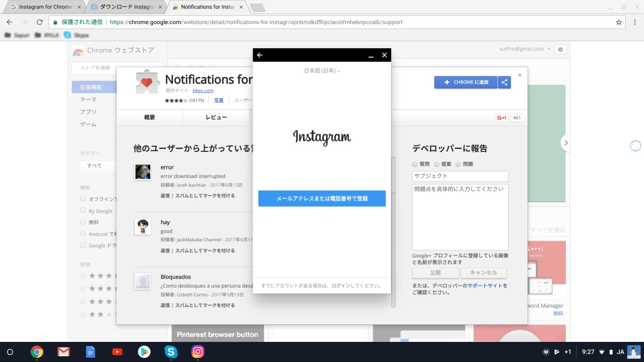Click the wifi status icon

coord(601,352)
